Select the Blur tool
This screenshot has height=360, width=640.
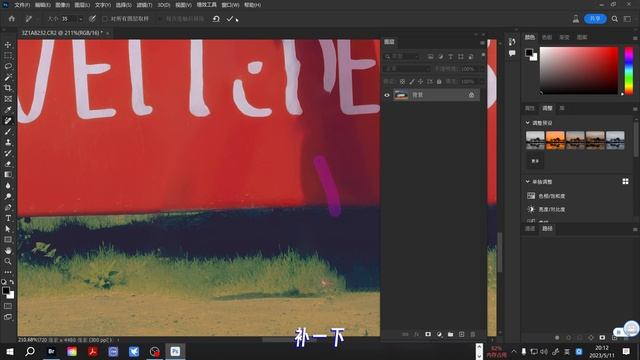click(x=8, y=186)
